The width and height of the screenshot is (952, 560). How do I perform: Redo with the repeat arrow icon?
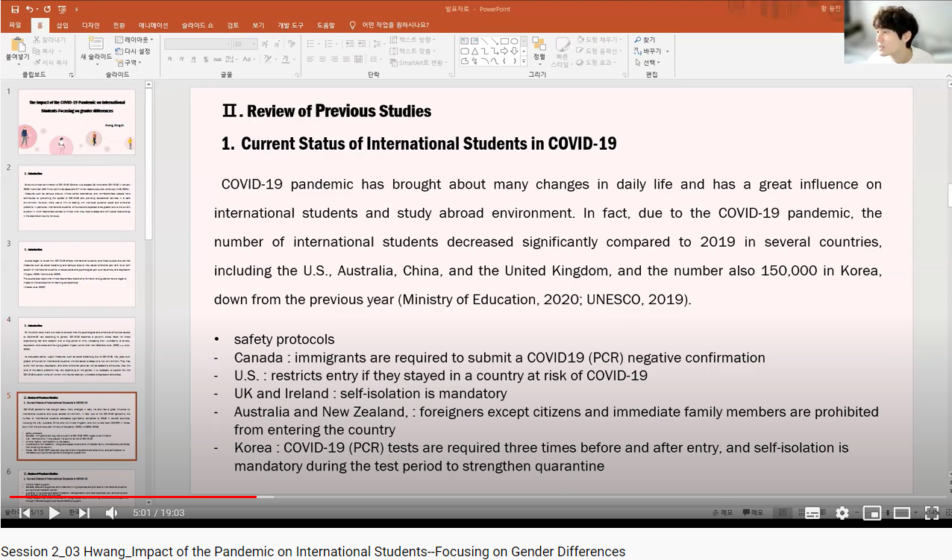[47, 9]
